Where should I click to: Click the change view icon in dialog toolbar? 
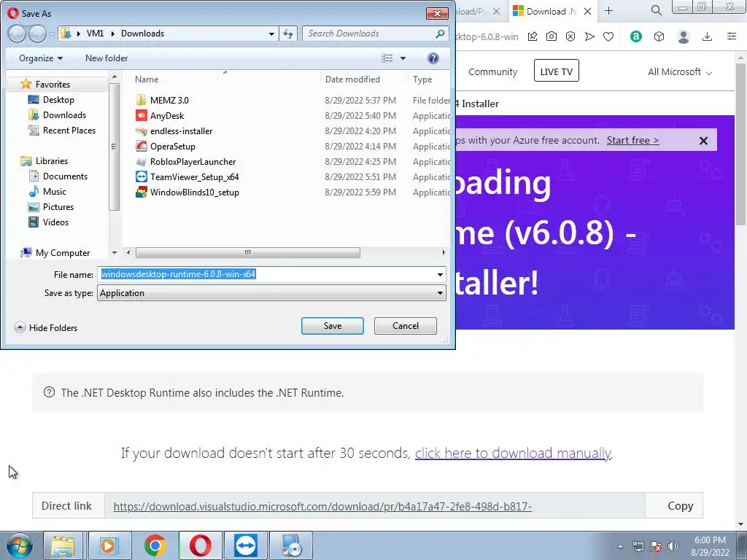click(387, 58)
